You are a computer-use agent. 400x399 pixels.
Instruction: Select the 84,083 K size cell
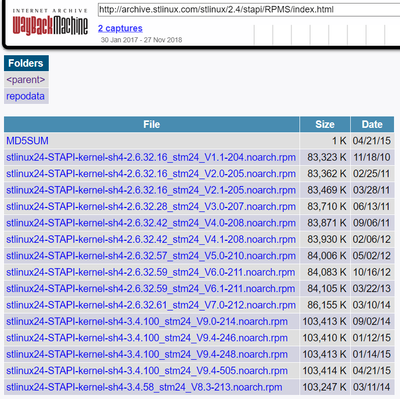pyautogui.click(x=325, y=272)
